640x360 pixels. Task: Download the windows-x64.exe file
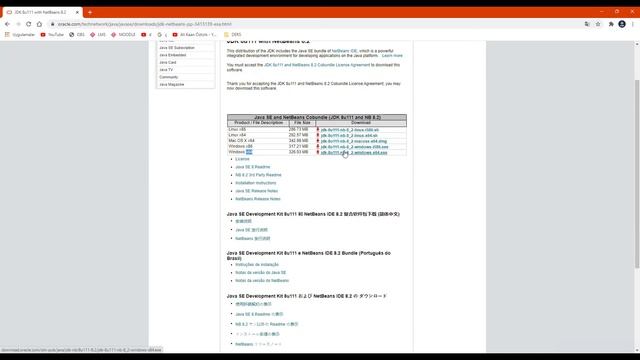pyautogui.click(x=354, y=153)
